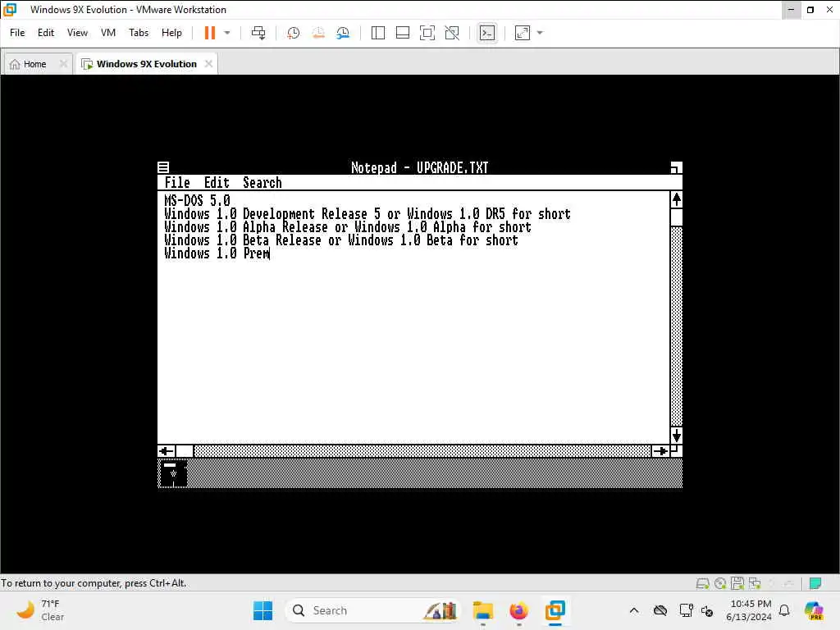This screenshot has height=630, width=840.
Task: Click the Revert to snapshot icon
Action: pos(318,33)
